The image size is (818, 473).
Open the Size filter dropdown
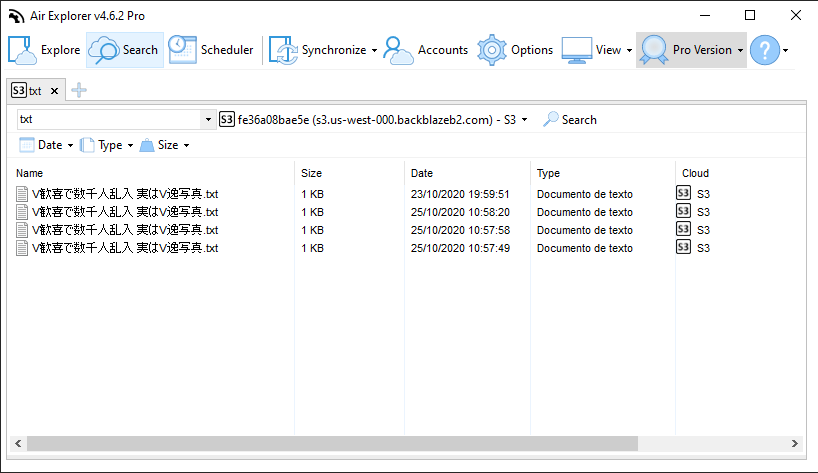(164, 145)
